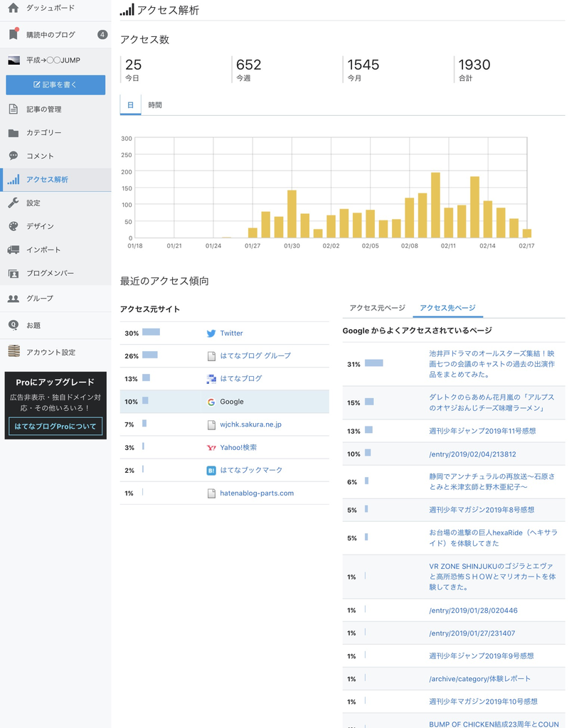Open the ダレトクのらあめん花月嵐 article link
574x728 pixels.
[491, 402]
